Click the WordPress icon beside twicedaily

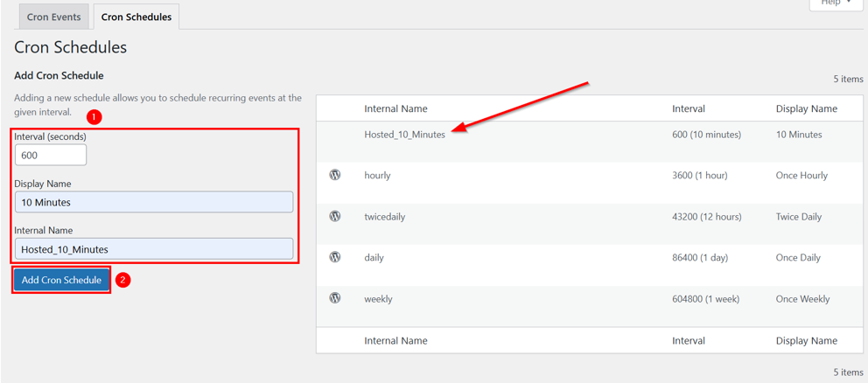point(334,216)
